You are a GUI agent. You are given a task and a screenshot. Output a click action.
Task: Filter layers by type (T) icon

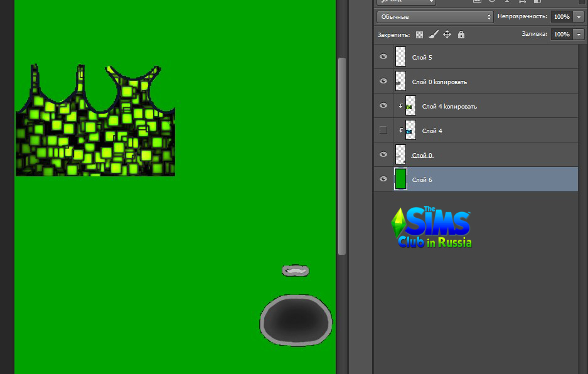pos(506,2)
